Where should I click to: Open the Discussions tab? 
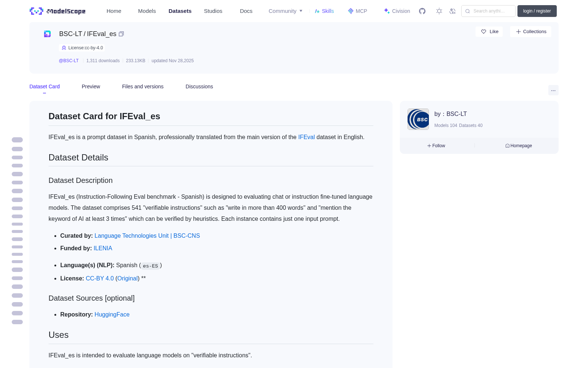coord(199,86)
